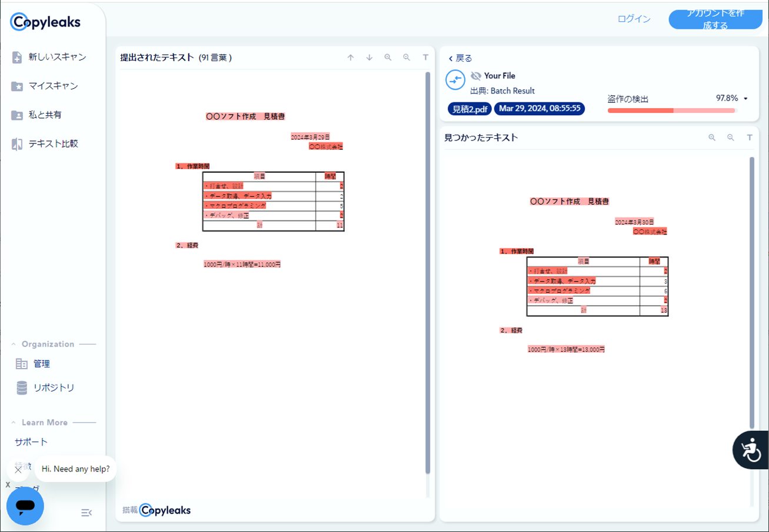Viewport: 769px width, 532px height.
Task: Click '出典: Batch Result' source text
Action: click(502, 91)
